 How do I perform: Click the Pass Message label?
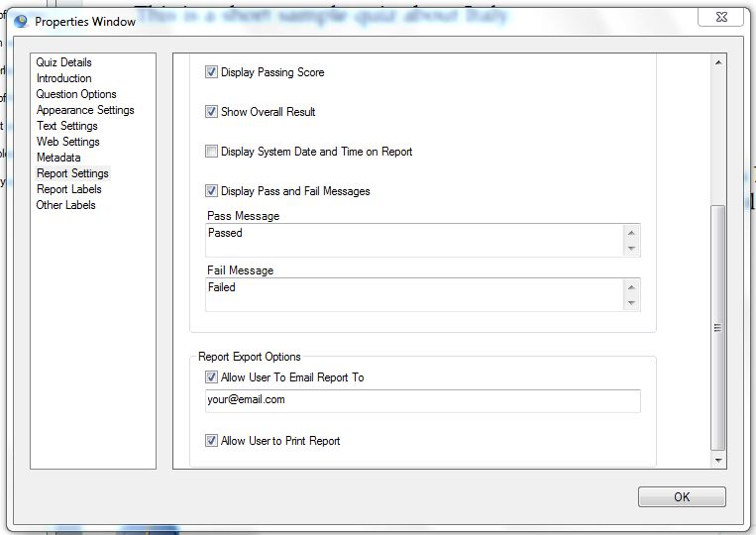(244, 216)
